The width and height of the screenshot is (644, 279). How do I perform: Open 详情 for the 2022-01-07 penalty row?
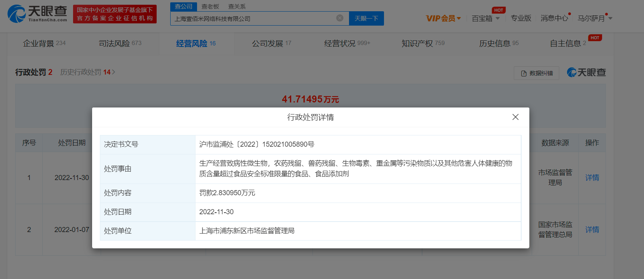(x=592, y=230)
